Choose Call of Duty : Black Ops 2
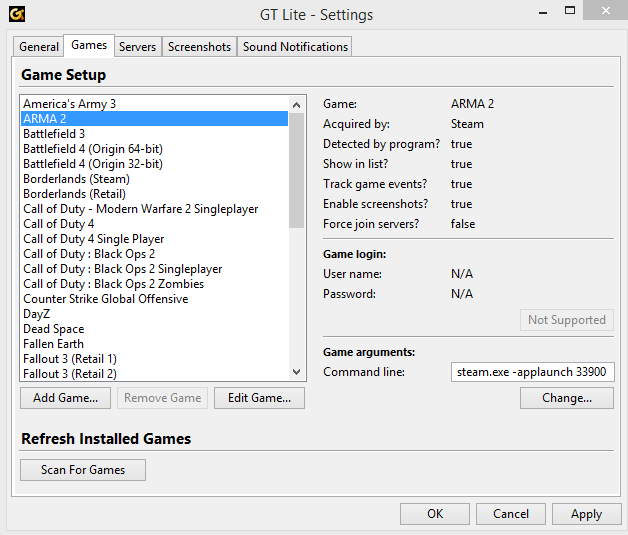Image resolution: width=628 pixels, height=535 pixels. click(155, 254)
